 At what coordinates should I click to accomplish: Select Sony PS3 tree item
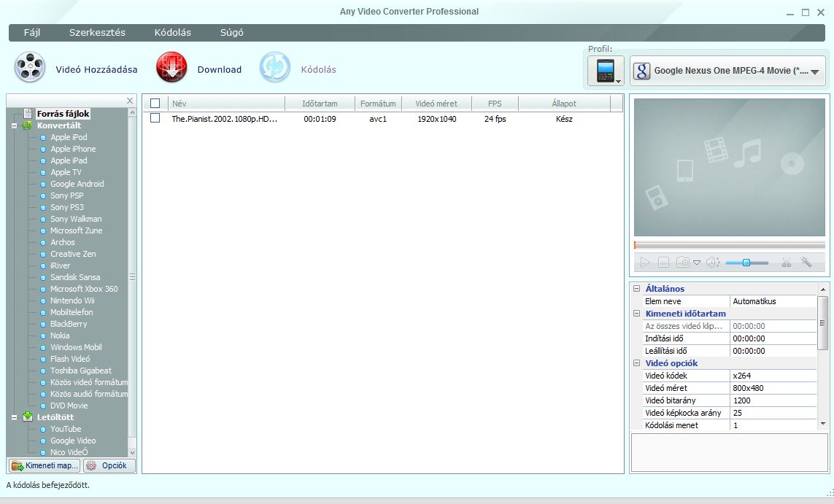point(67,207)
